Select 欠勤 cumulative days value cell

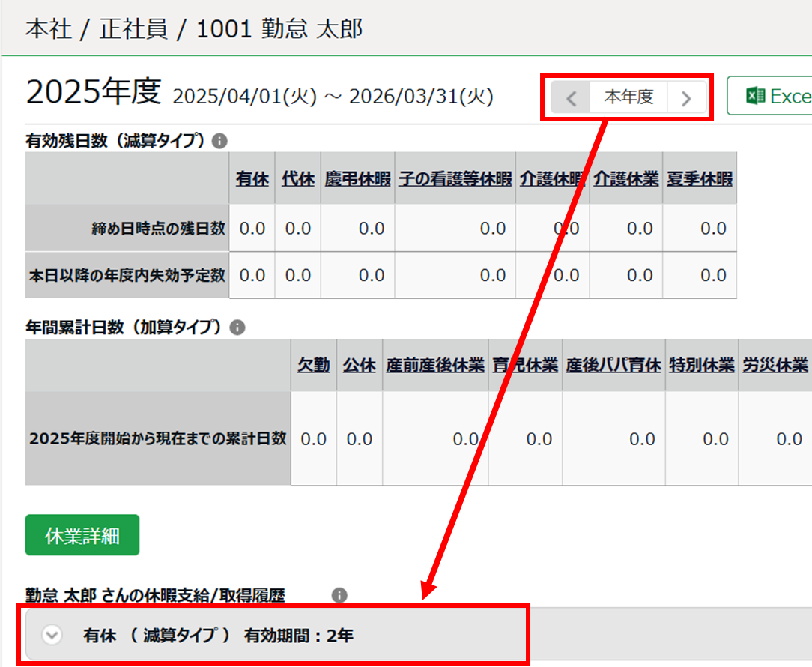coord(313,439)
